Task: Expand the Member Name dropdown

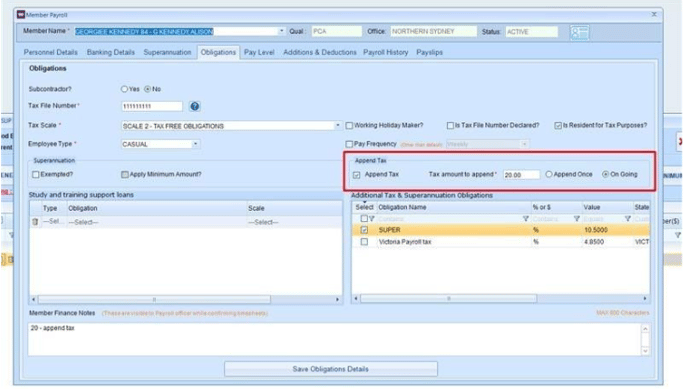Action: [x=281, y=31]
